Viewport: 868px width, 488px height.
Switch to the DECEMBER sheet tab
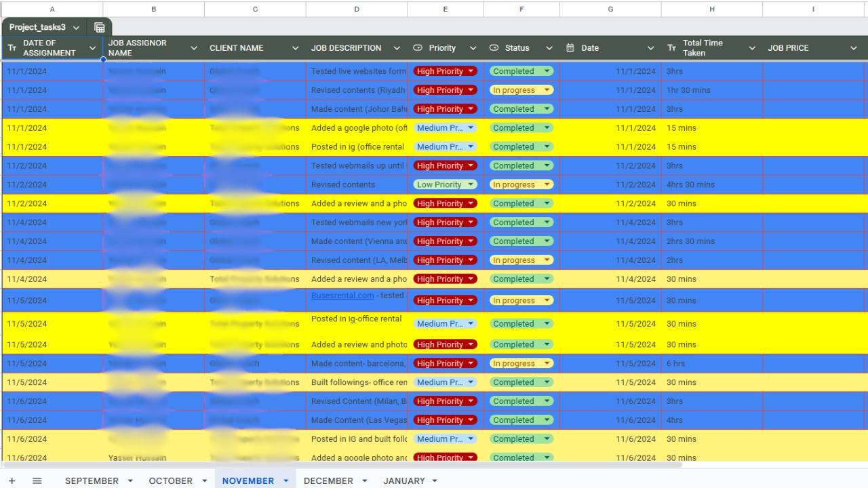(328, 481)
